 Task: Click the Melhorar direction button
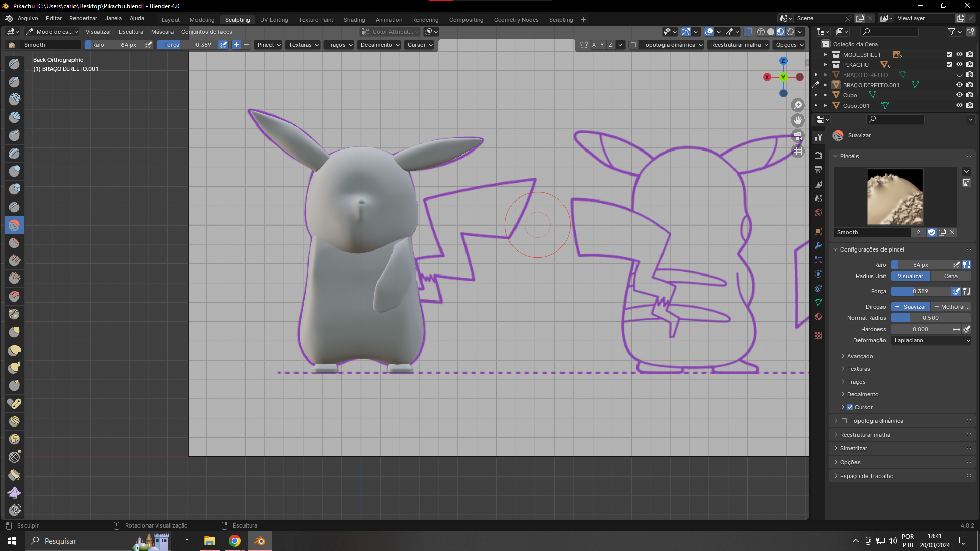pos(951,307)
